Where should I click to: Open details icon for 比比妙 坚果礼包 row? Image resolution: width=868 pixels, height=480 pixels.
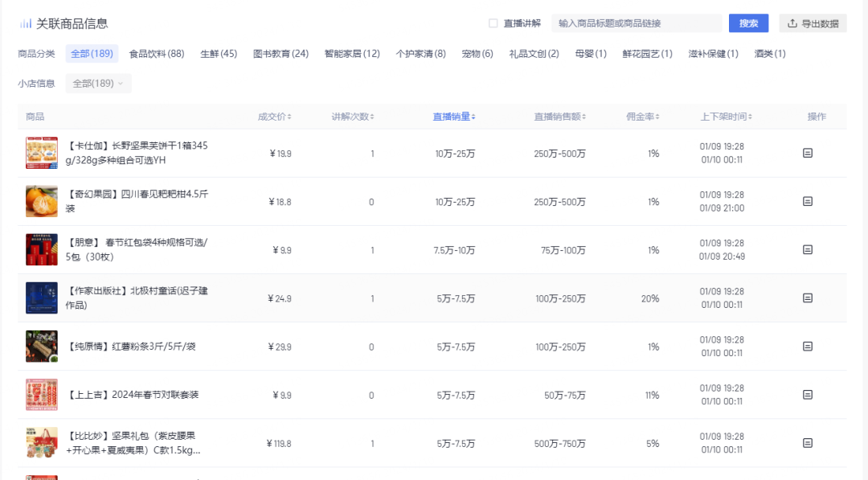tap(808, 443)
